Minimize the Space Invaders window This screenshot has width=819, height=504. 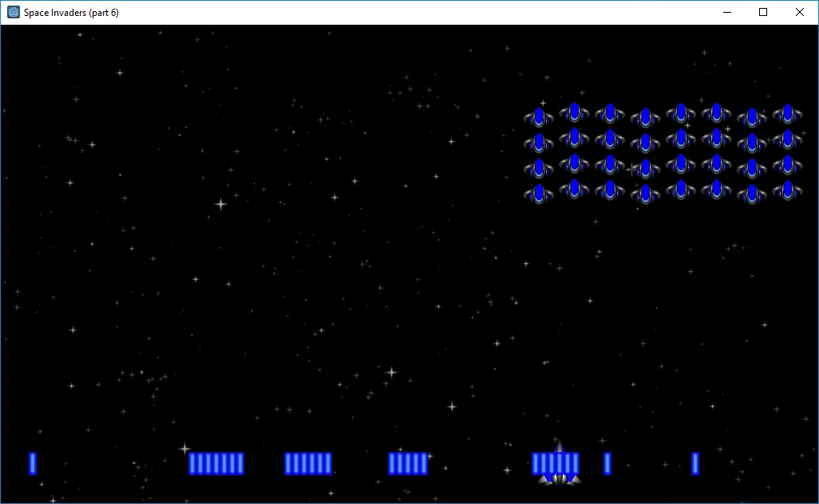point(727,12)
